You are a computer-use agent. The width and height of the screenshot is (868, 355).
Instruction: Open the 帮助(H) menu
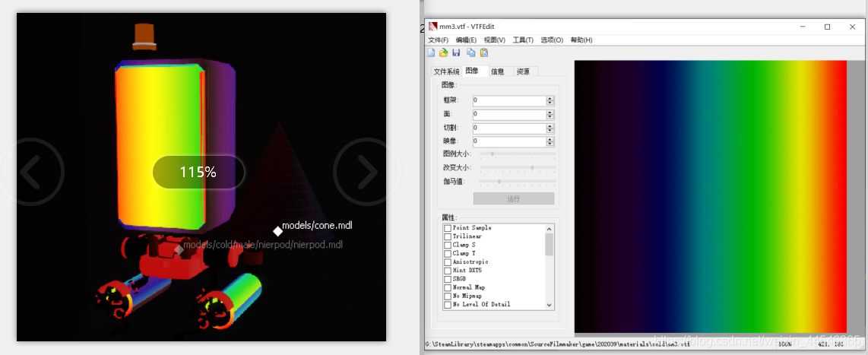(x=581, y=40)
